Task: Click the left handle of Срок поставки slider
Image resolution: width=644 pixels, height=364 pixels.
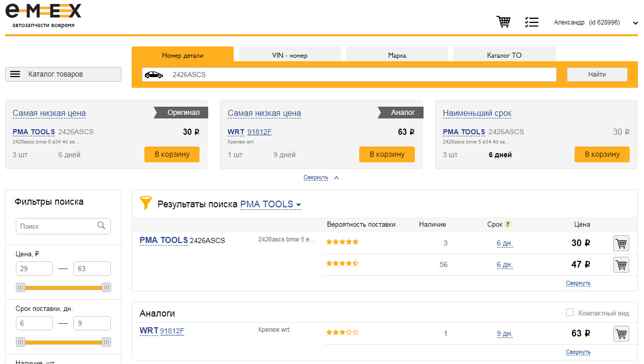Action: [x=21, y=342]
